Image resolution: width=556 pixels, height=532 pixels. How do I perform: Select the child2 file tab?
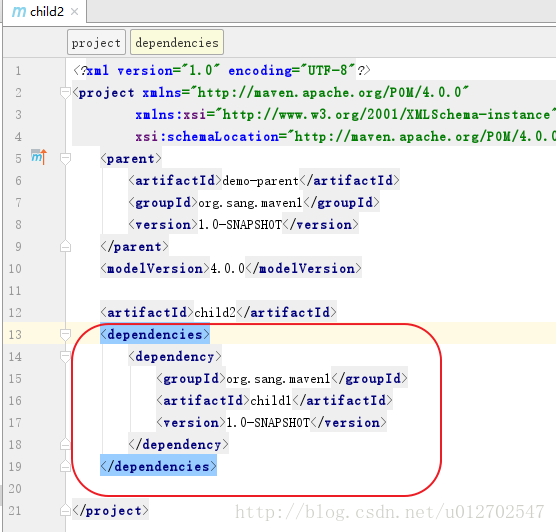coord(45,12)
